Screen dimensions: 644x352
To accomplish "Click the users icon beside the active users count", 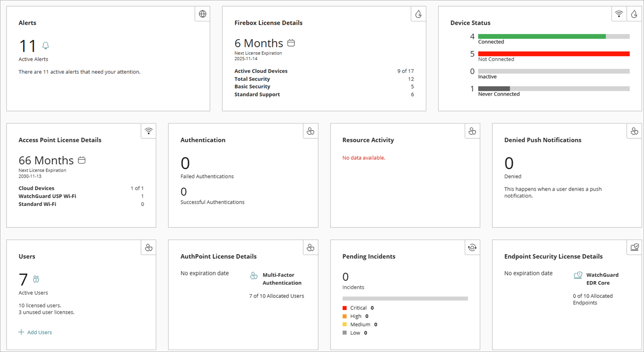I will point(35,278).
